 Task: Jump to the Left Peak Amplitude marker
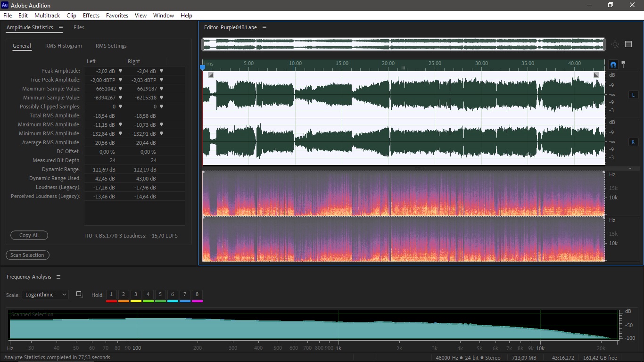pyautogui.click(x=120, y=71)
